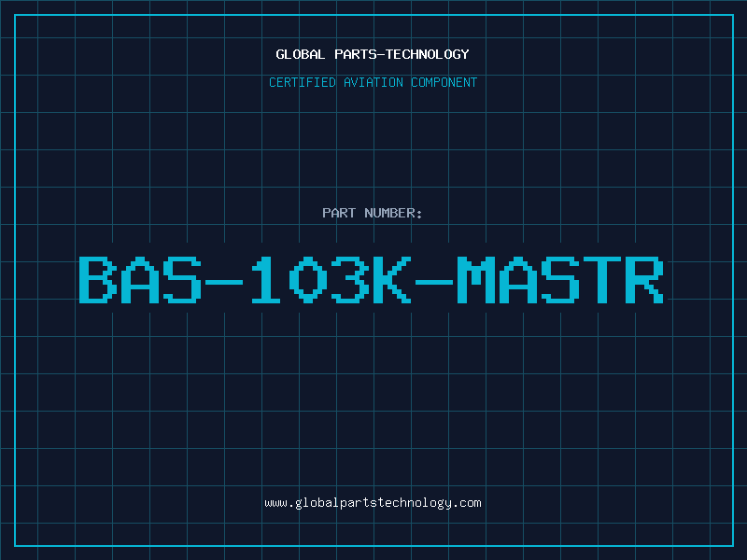Screen dimensions: 747x560
Task: Select the CERTIFIED AVIATION COMPONENT subtitle
Action: (x=373, y=82)
